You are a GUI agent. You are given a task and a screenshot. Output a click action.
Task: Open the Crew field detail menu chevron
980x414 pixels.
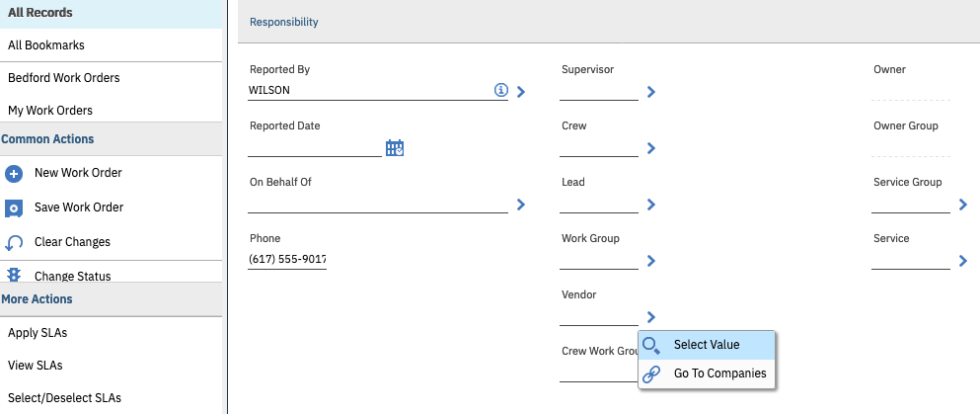pyautogui.click(x=651, y=148)
